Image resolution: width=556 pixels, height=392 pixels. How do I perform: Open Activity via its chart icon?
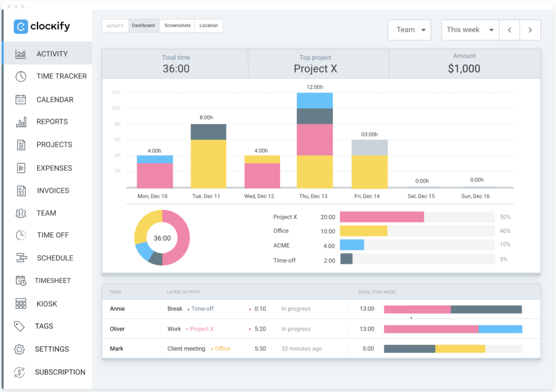(x=21, y=54)
